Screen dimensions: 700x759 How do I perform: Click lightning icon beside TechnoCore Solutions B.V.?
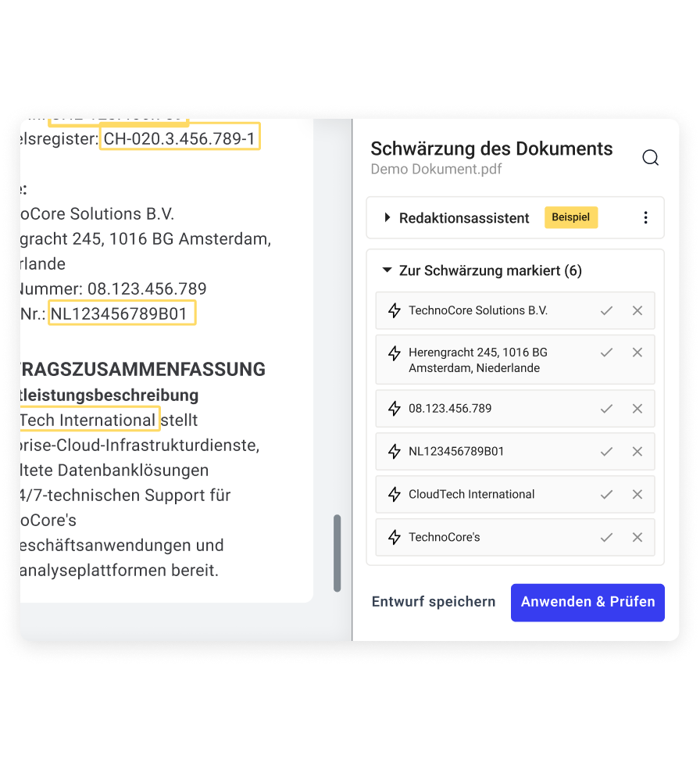(395, 310)
